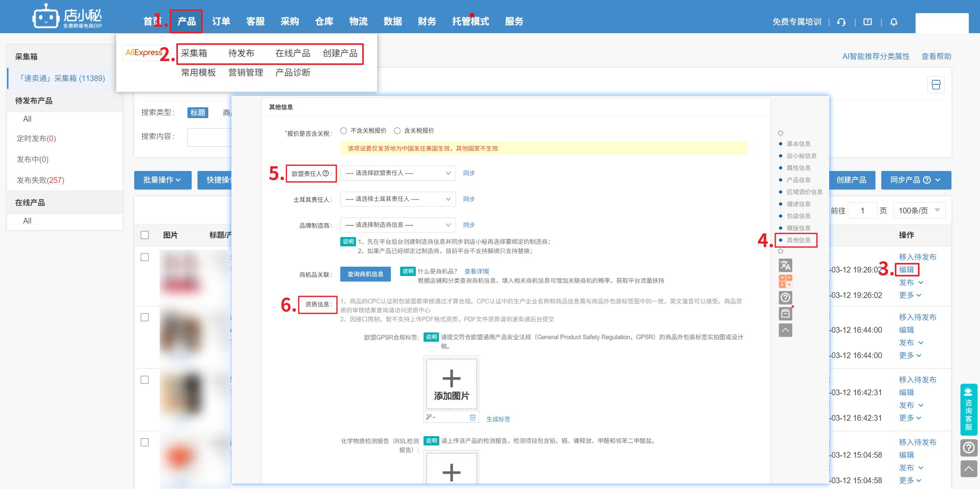Screen dimensions: 980x489
Task: Click the translate icon in side toolbar
Action: point(785,265)
